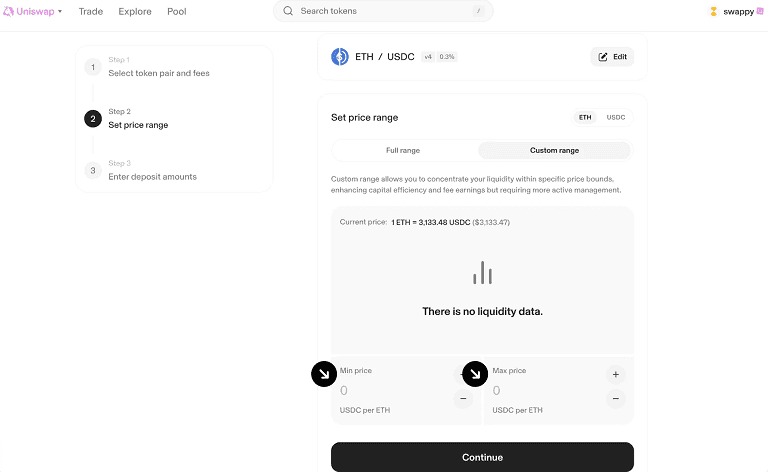768x472 pixels.
Task: Click the Continue button
Action: (x=482, y=457)
